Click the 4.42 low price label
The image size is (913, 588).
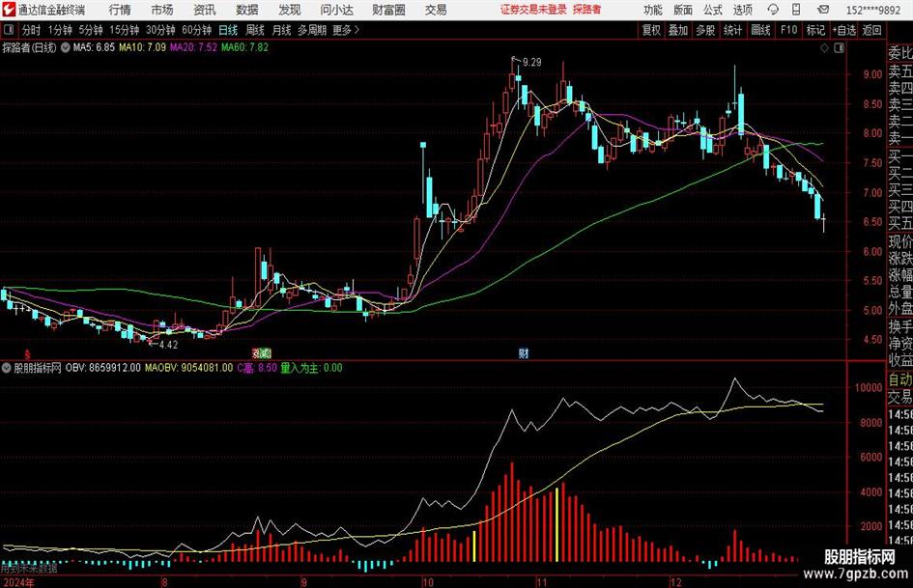tap(168, 345)
